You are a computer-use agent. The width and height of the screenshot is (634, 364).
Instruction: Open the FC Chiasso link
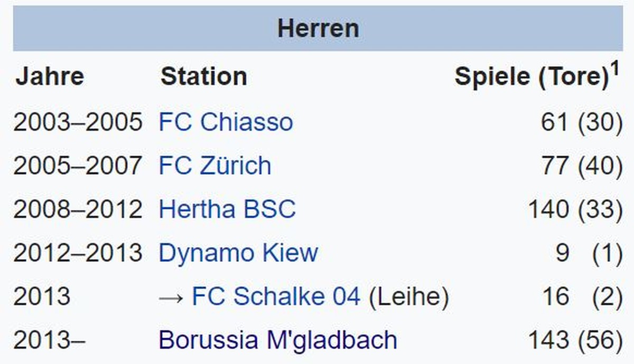[226, 122]
